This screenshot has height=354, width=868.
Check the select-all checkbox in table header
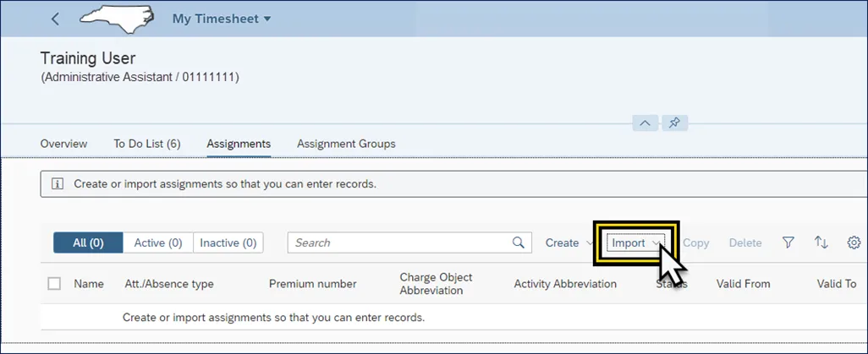54,284
